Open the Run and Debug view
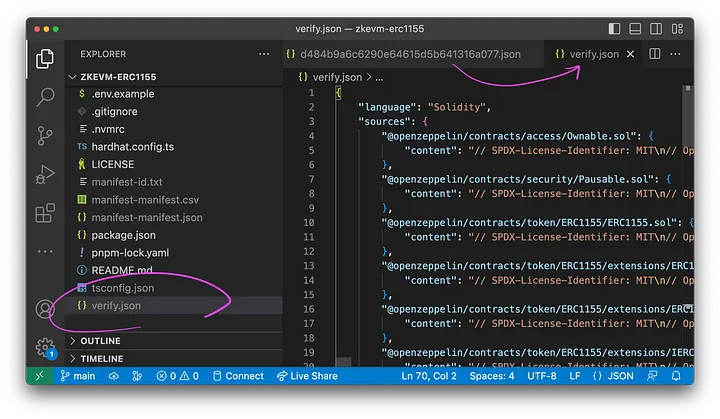720x419 pixels. coord(45,174)
